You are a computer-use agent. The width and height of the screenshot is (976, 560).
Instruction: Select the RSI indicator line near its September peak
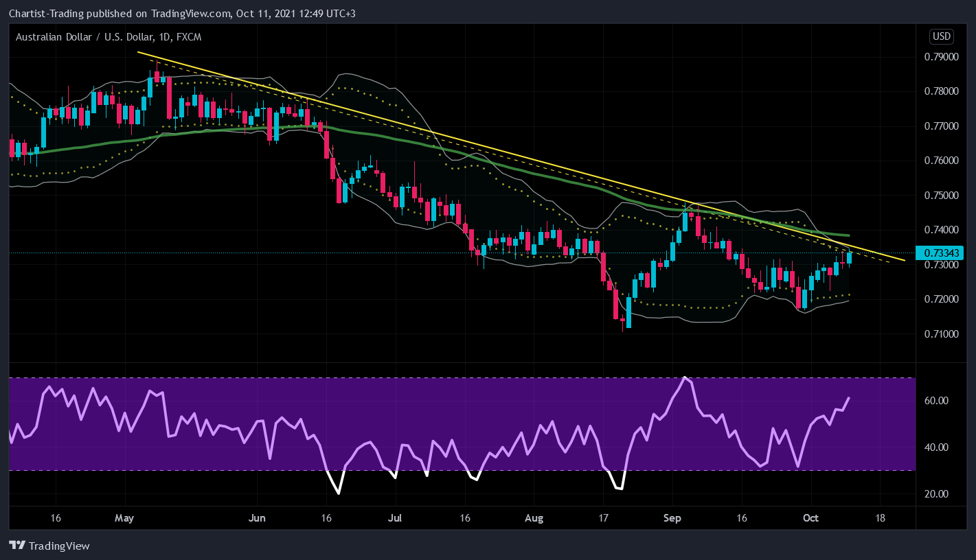coord(685,378)
